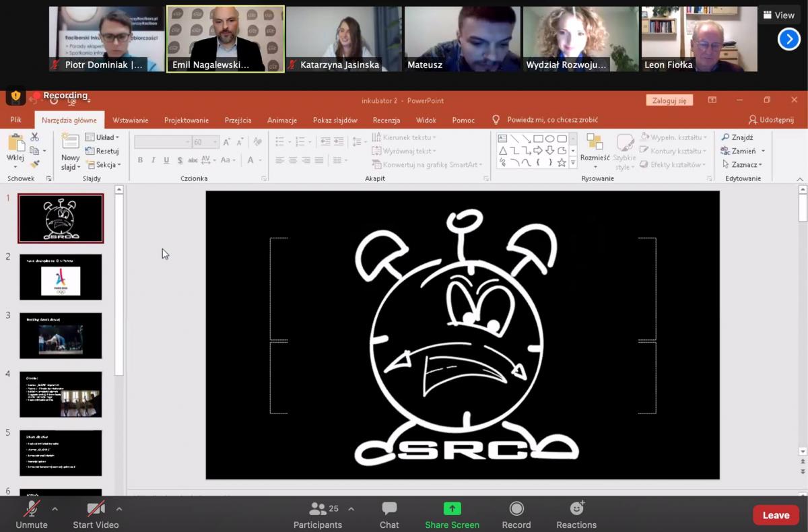Switch to the Przejścia tab
The height and width of the screenshot is (532, 808).
point(238,120)
